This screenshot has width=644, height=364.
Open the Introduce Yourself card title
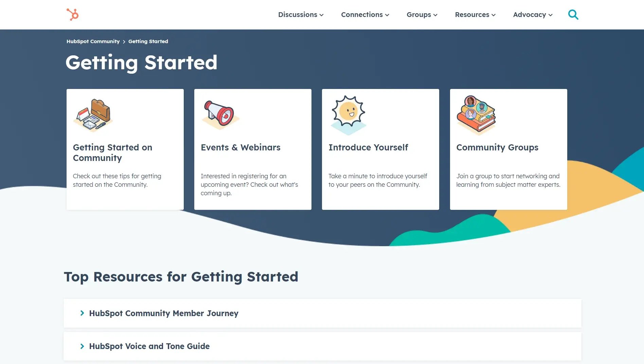pyautogui.click(x=368, y=147)
